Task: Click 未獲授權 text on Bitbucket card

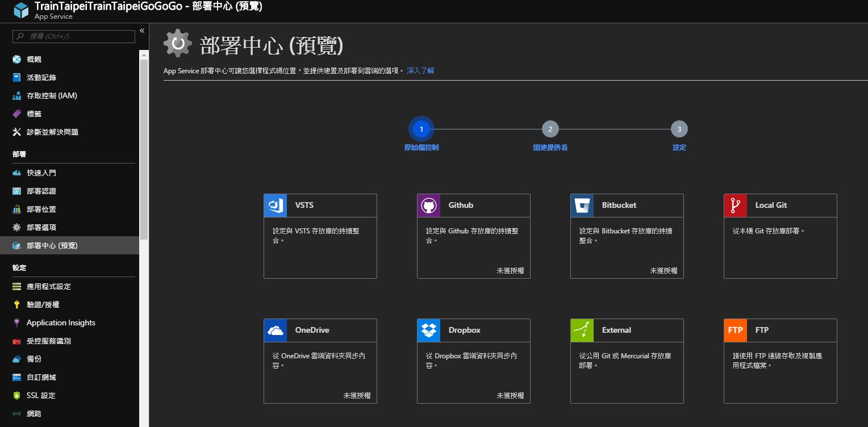Action: 663,271
